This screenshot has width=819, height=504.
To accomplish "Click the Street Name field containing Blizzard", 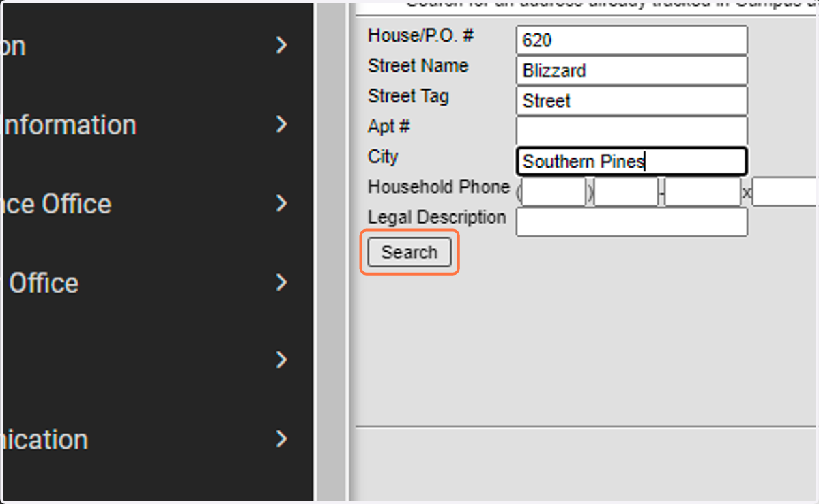I will [632, 70].
